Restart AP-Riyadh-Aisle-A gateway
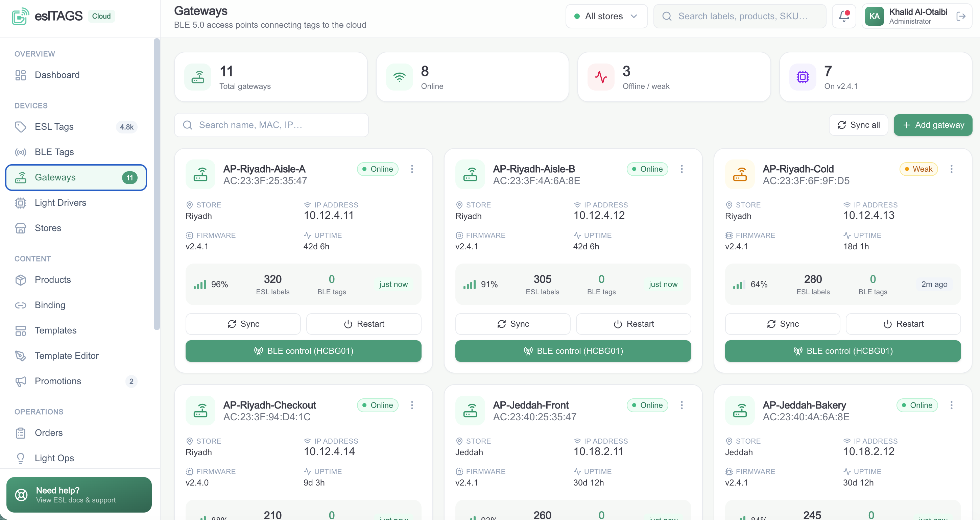 tap(364, 324)
